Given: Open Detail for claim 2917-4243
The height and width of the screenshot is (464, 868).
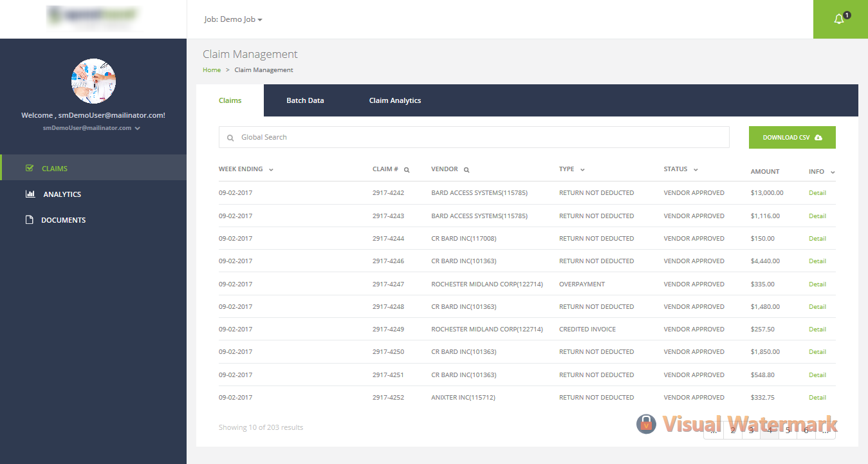Looking at the screenshot, I should click(817, 216).
